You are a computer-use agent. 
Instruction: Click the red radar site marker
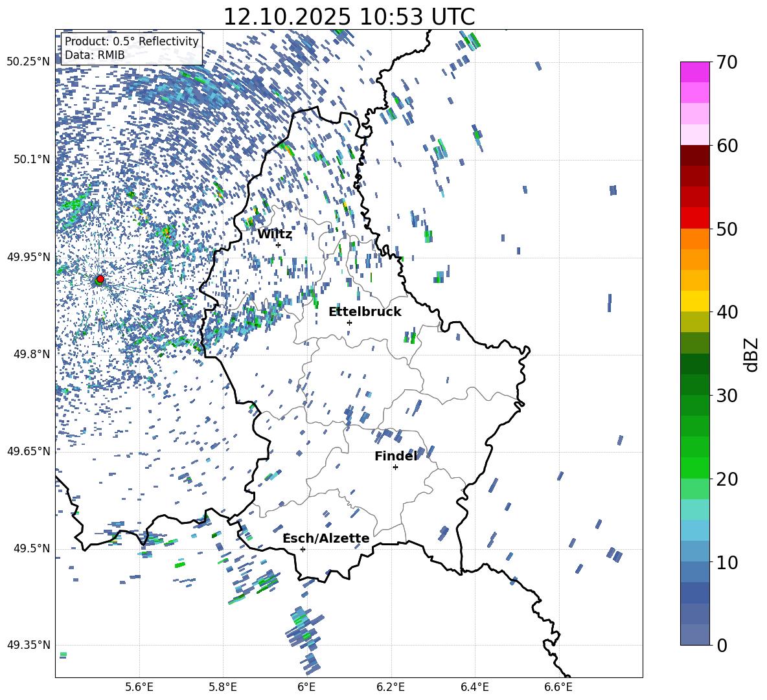coord(100,278)
